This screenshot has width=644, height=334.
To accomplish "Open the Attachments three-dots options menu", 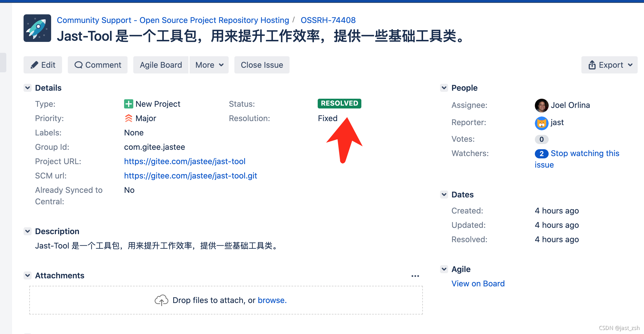I will pyautogui.click(x=415, y=276).
